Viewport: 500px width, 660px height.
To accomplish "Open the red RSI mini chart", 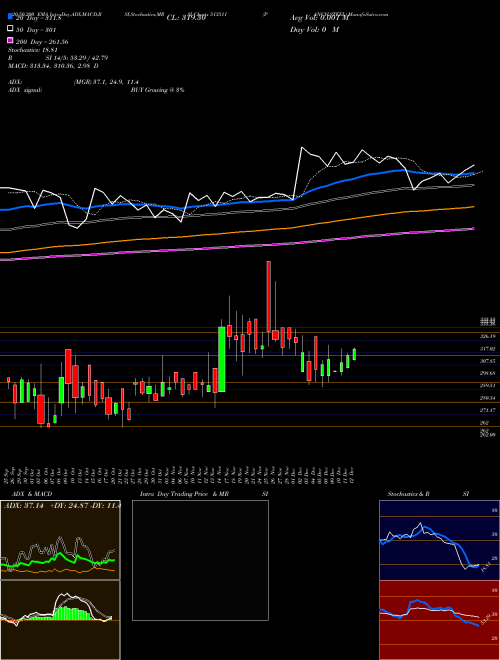I will coord(439,620).
